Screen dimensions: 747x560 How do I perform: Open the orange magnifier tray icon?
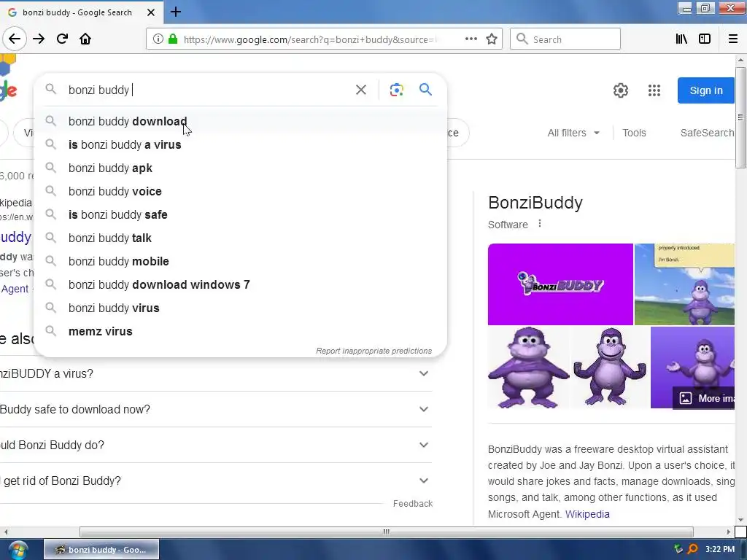coord(693,549)
